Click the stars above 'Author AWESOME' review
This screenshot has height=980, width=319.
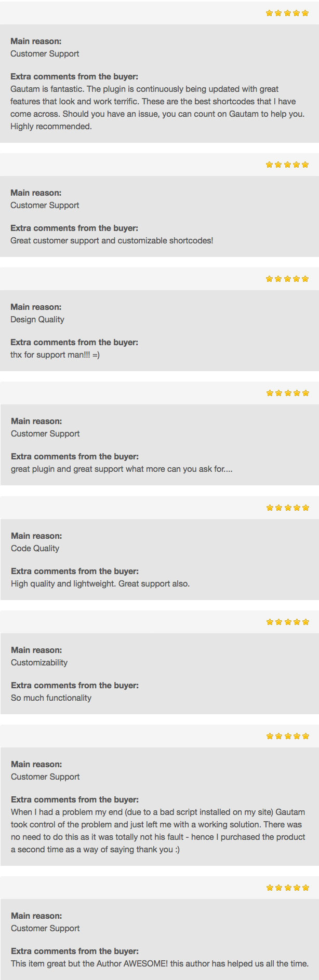(288, 888)
